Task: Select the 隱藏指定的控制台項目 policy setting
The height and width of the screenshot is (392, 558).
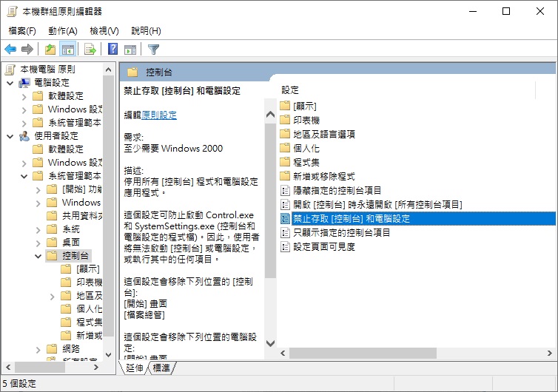Action: pos(337,190)
